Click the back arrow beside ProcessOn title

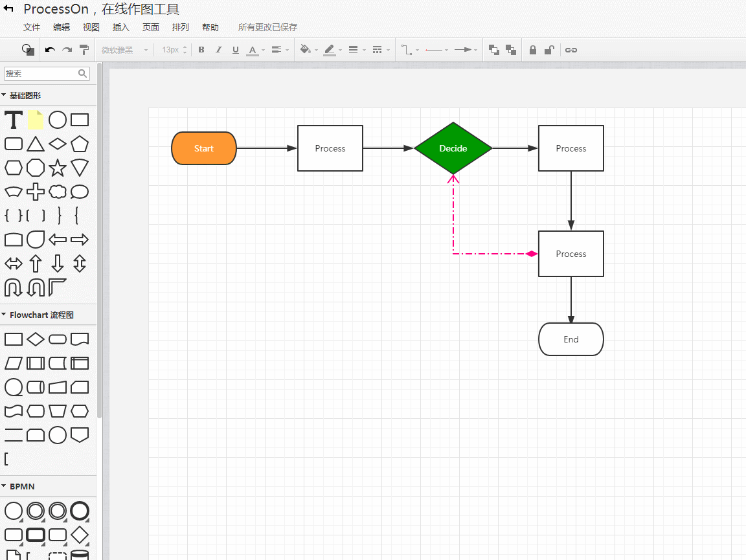click(9, 9)
